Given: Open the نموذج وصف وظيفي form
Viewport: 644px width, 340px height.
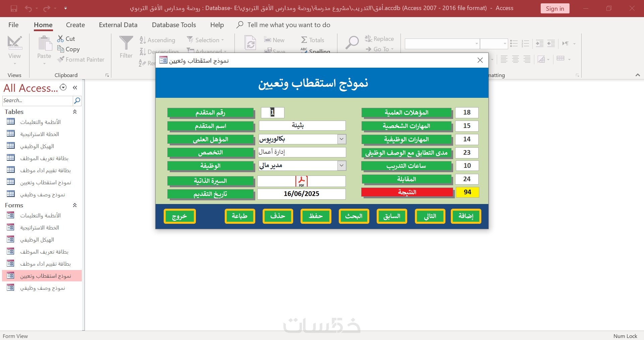Looking at the screenshot, I should [x=42, y=288].
